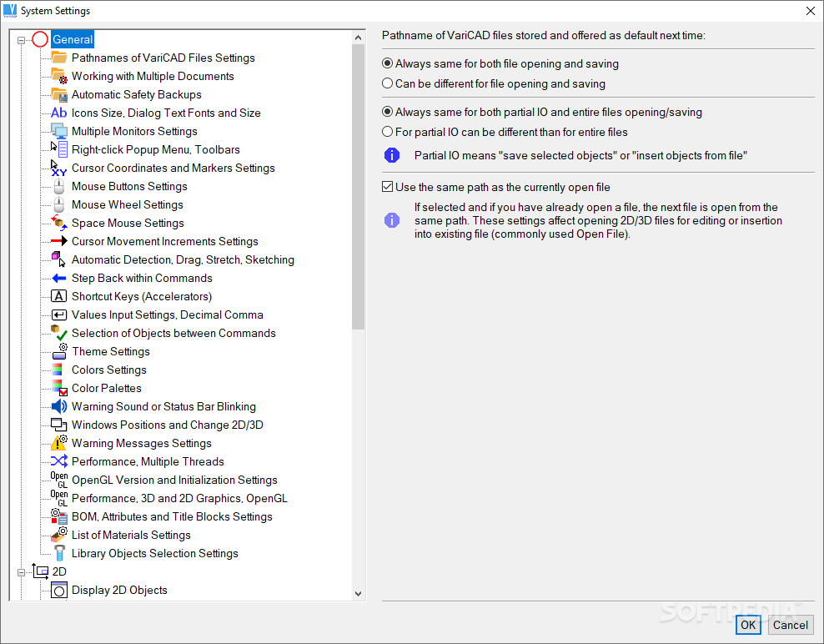The height and width of the screenshot is (644, 824).
Task: Click the Colors Settings RGB icon
Action: pos(58,370)
